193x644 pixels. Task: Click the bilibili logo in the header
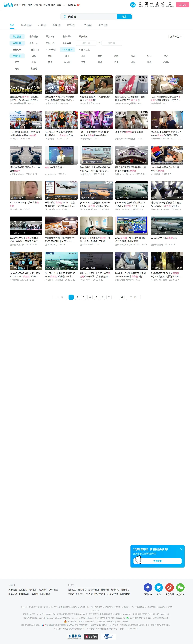tap(8, 5)
